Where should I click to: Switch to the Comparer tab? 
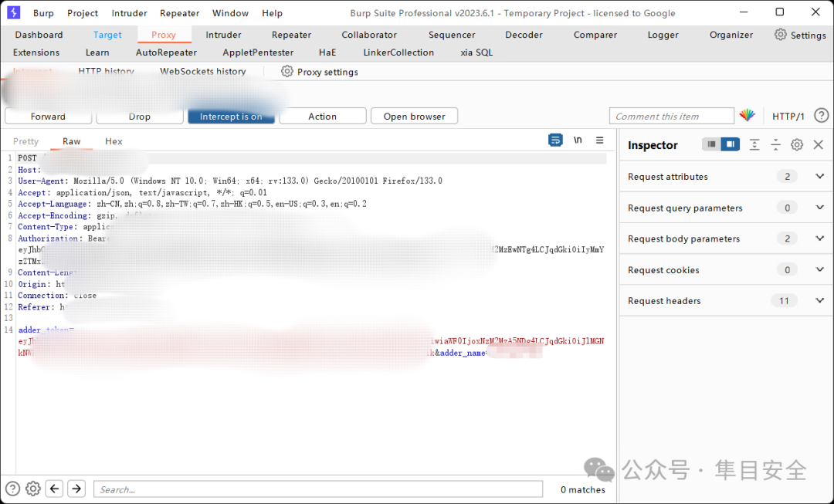(595, 35)
